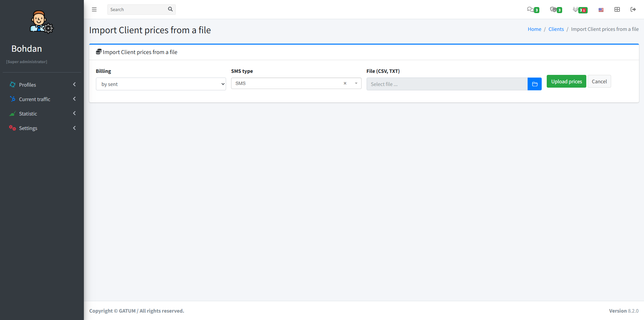Click the Profiles sidebar icon

point(12,85)
